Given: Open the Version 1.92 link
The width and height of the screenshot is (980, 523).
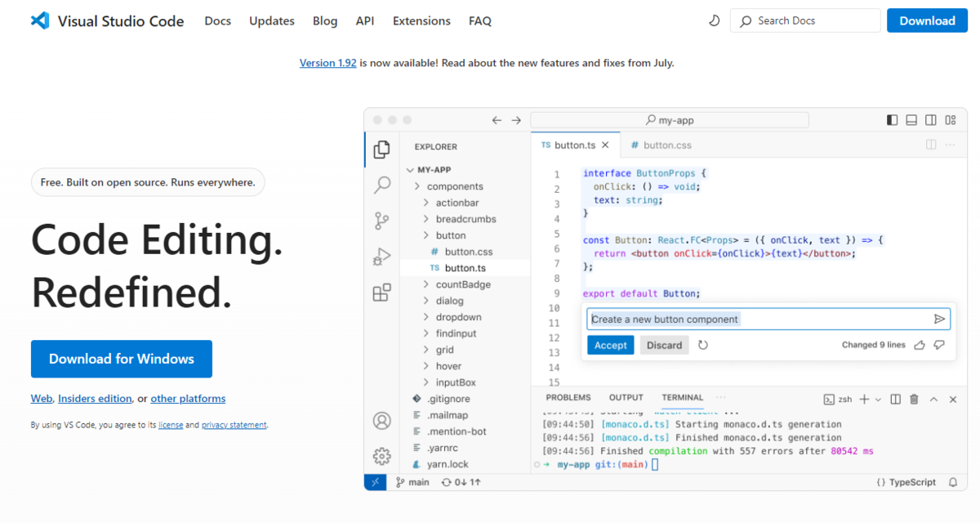Looking at the screenshot, I should [327, 63].
